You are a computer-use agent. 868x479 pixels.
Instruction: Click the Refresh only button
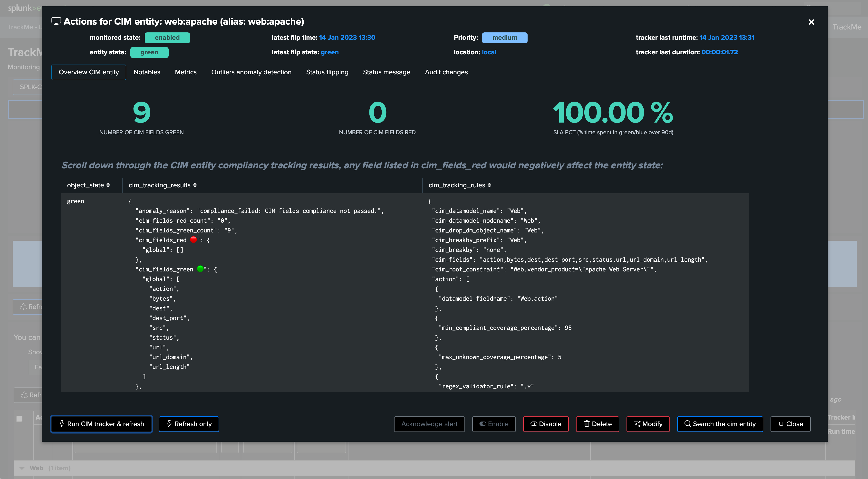point(189,424)
